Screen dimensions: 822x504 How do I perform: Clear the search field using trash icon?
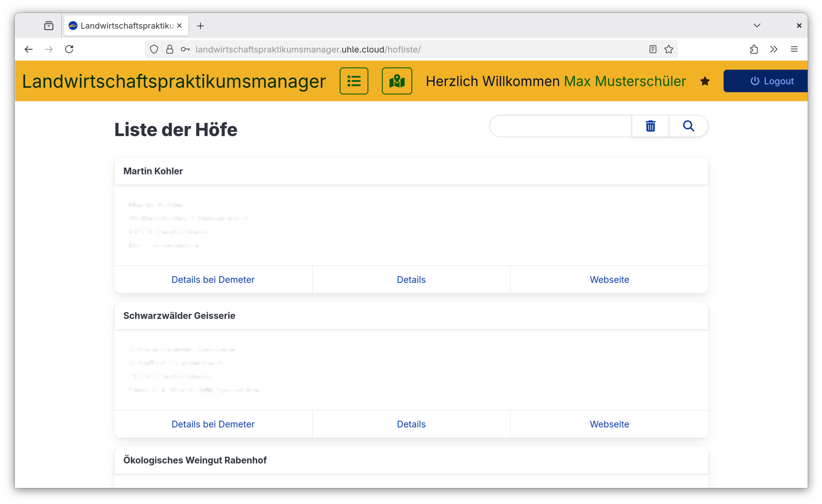point(650,126)
